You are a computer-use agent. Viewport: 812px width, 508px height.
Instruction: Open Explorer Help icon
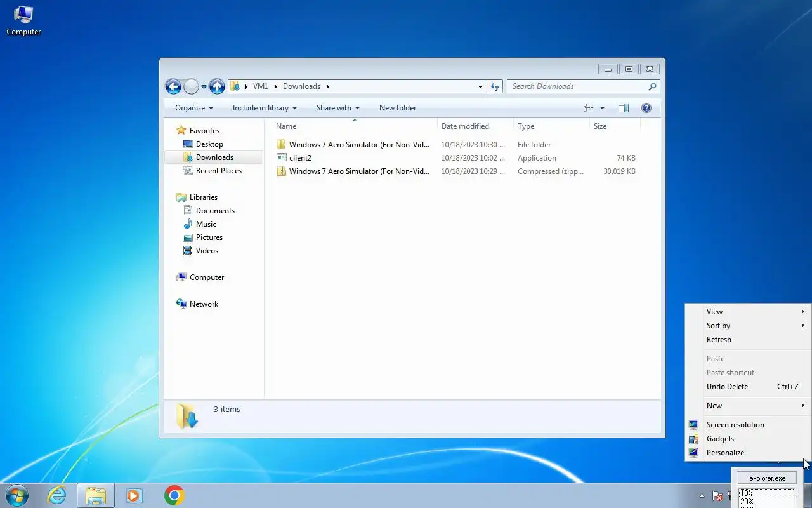coord(646,108)
